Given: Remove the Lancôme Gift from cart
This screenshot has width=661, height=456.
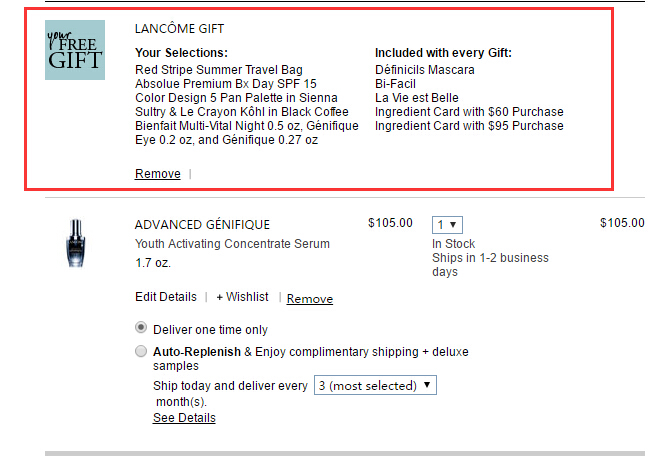Looking at the screenshot, I should click(x=158, y=174).
